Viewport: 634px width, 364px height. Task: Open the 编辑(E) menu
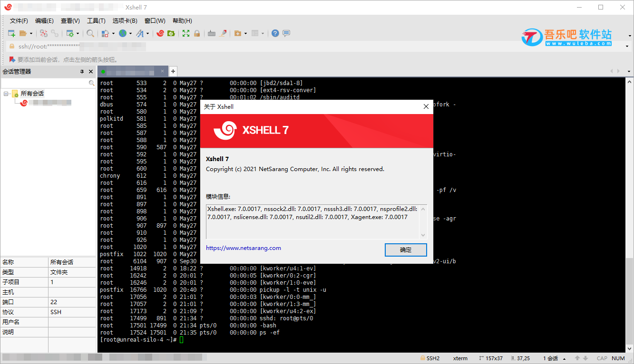[44, 21]
